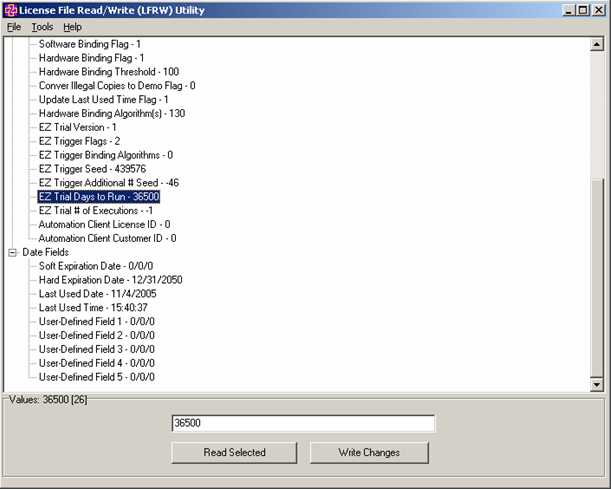Select EZ Trial Version - 1 row
611x490 pixels.
click(77, 127)
